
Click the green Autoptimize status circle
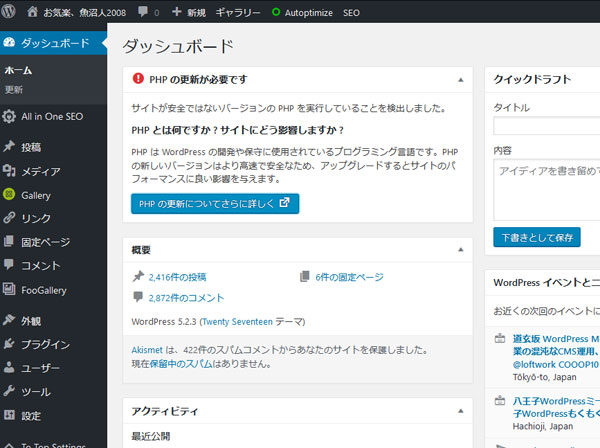coord(276,12)
